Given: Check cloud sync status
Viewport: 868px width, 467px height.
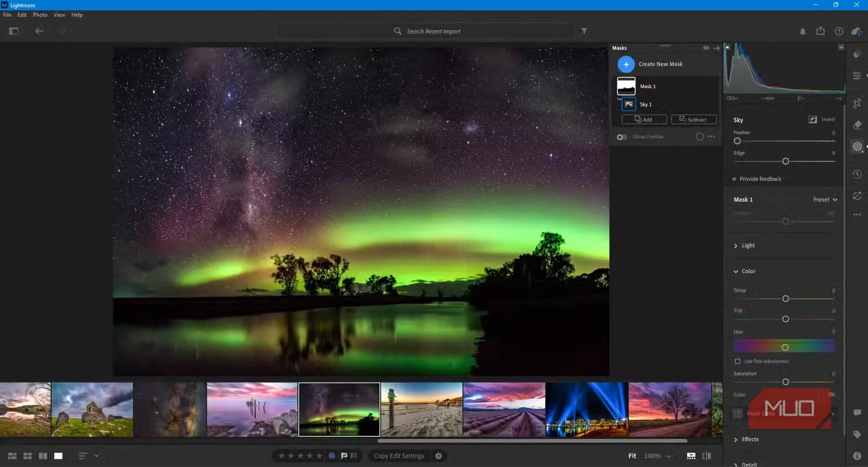Looking at the screenshot, I should [x=857, y=31].
